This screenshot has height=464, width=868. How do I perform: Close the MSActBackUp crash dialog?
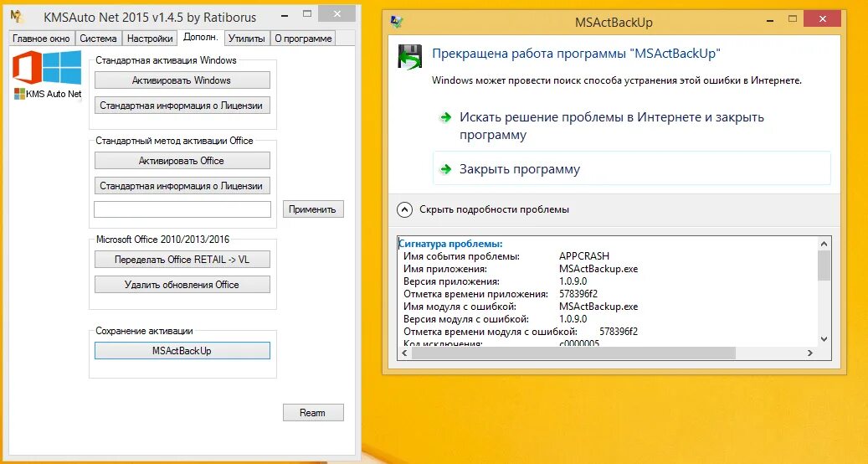(x=823, y=19)
